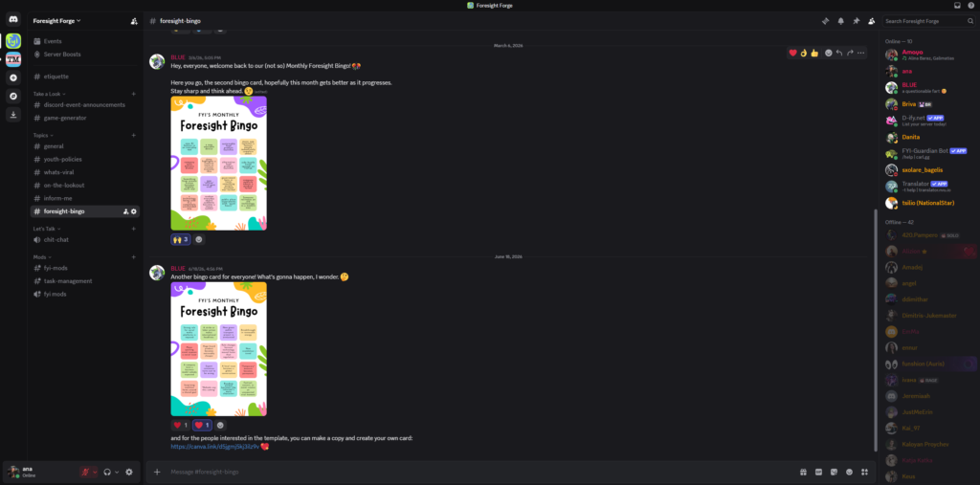Toggle member list visibility
The width and height of the screenshot is (980, 485).
872,21
